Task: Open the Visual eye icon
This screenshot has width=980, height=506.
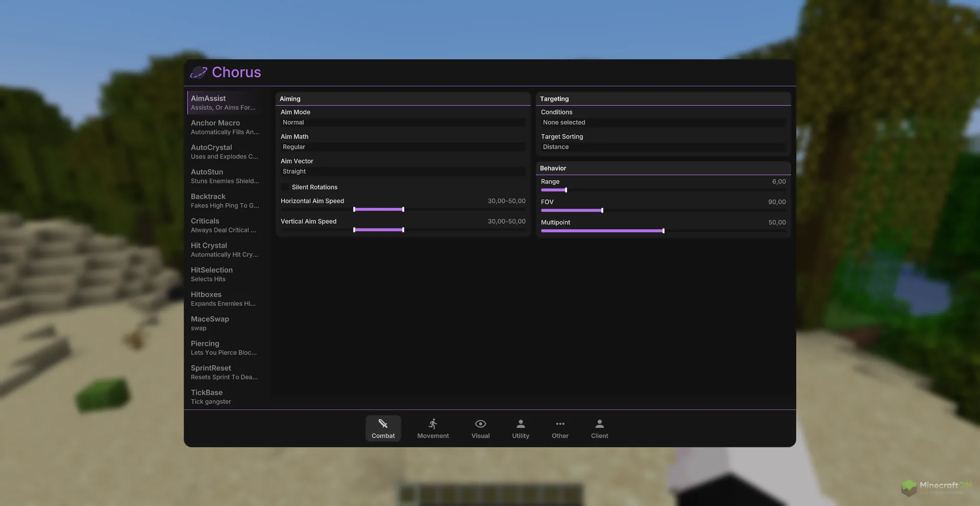Action: point(480,424)
